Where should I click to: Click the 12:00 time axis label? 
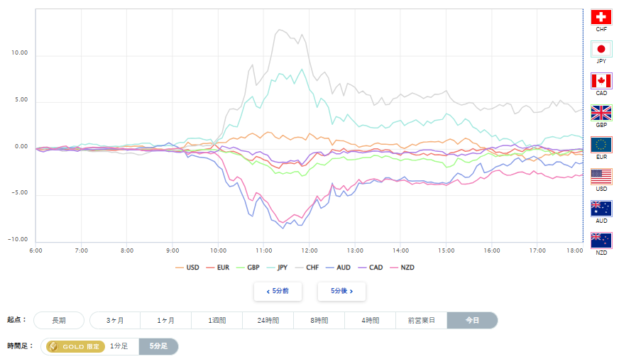click(x=309, y=250)
